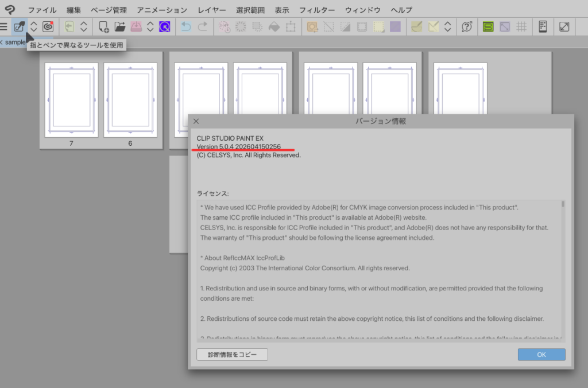Open the Clip Studio spiral icon
Viewport: 588px width, 388px height.
click(48, 26)
